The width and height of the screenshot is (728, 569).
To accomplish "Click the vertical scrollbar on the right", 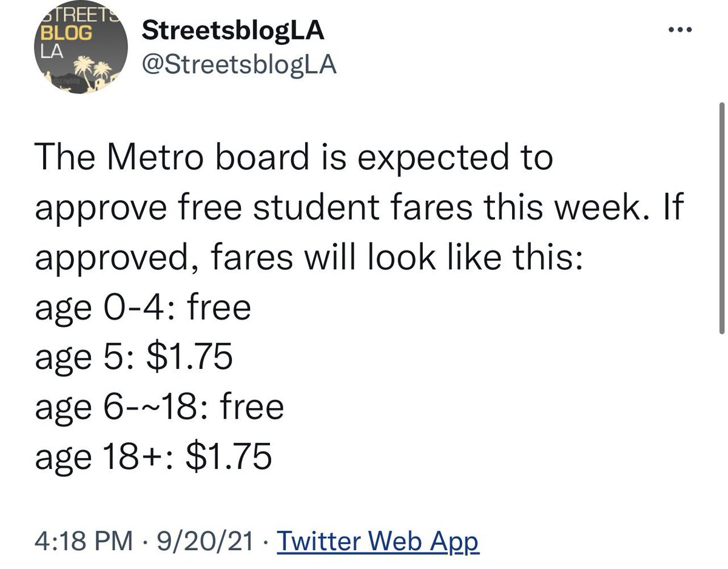I will (721, 218).
